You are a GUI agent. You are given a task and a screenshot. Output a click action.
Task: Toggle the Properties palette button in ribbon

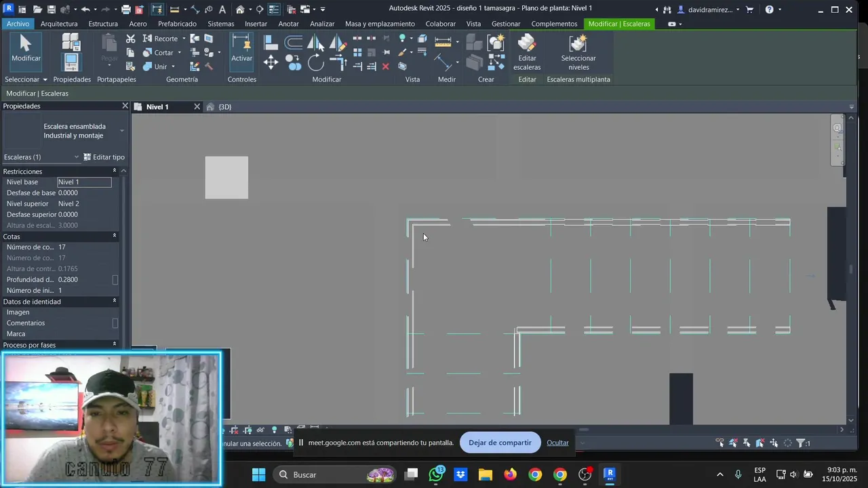tap(71, 63)
